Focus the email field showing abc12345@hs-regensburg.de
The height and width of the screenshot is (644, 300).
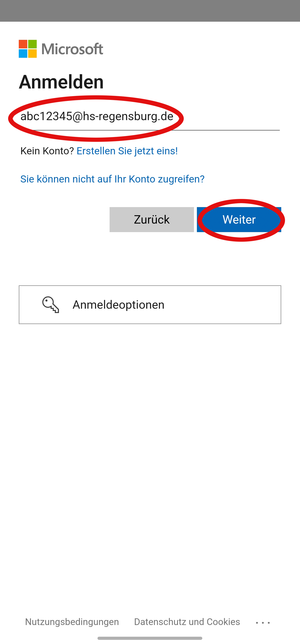point(150,117)
